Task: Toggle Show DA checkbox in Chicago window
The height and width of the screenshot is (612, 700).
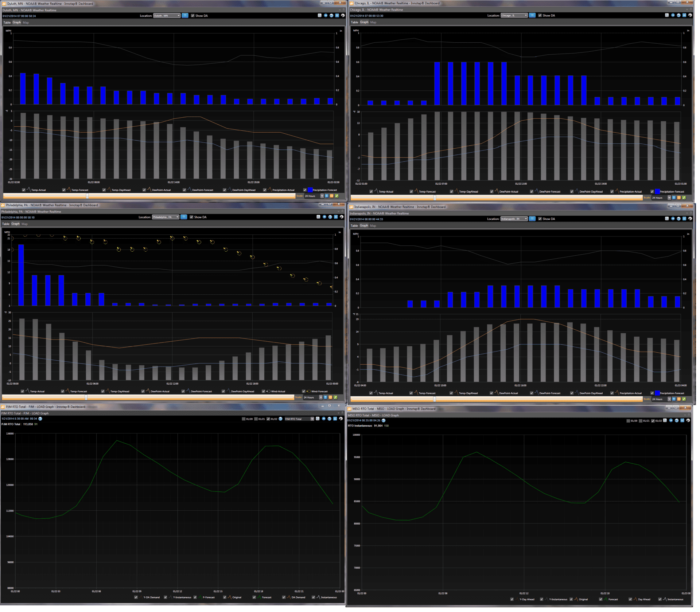Action: click(540, 15)
